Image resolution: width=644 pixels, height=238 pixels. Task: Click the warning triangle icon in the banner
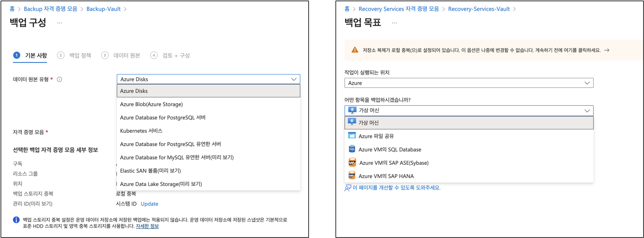(355, 50)
